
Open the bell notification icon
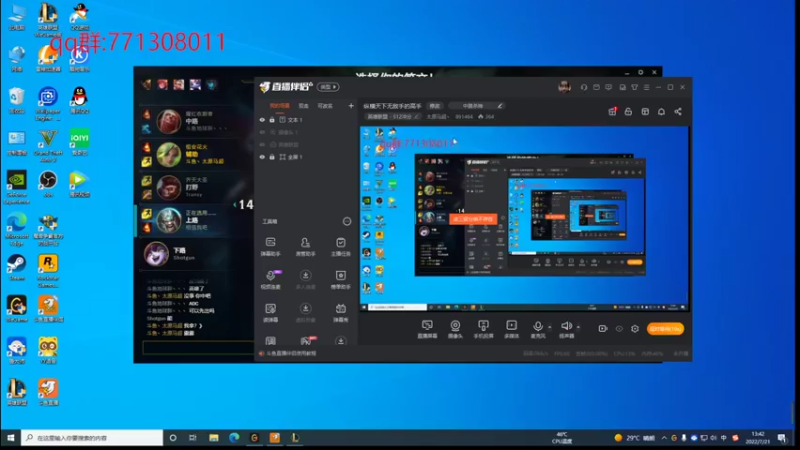click(x=661, y=111)
